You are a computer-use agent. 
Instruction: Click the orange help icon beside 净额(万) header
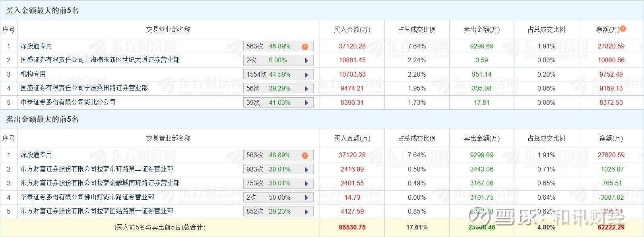click(623, 29)
